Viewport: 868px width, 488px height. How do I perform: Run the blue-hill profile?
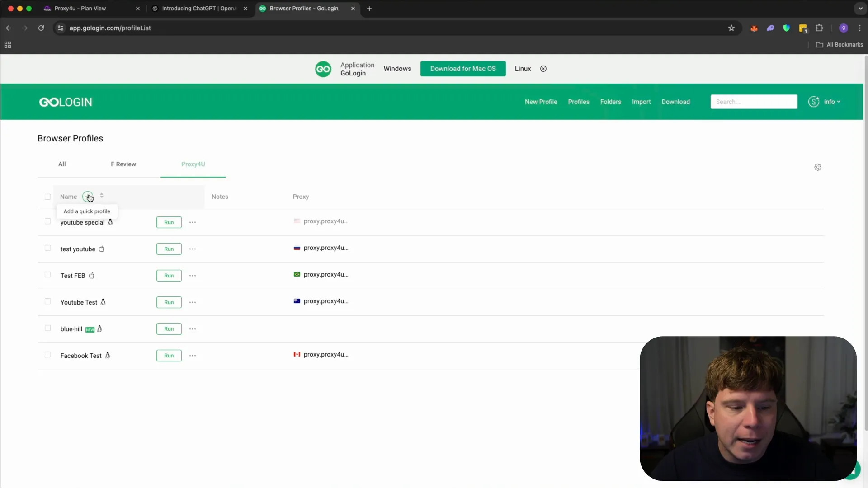point(169,329)
